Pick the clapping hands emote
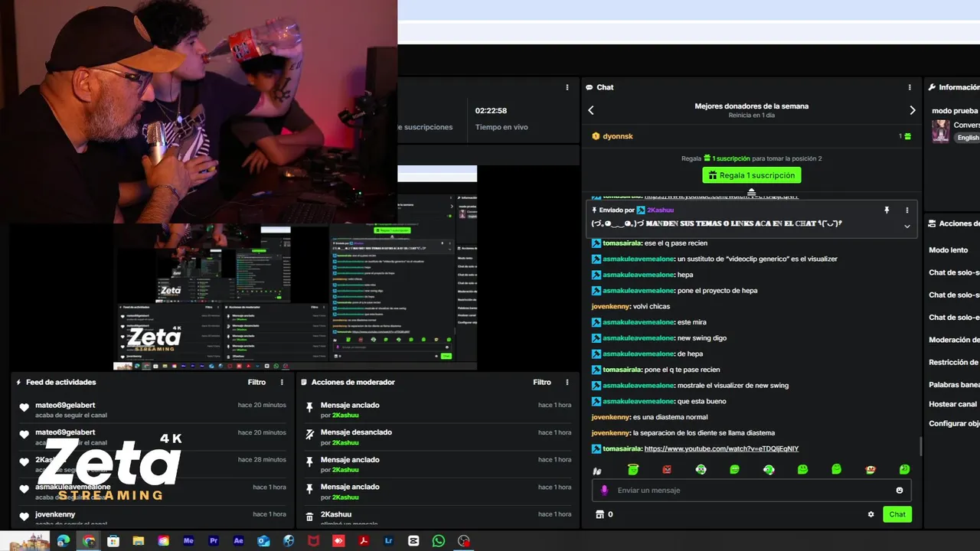 (x=597, y=469)
